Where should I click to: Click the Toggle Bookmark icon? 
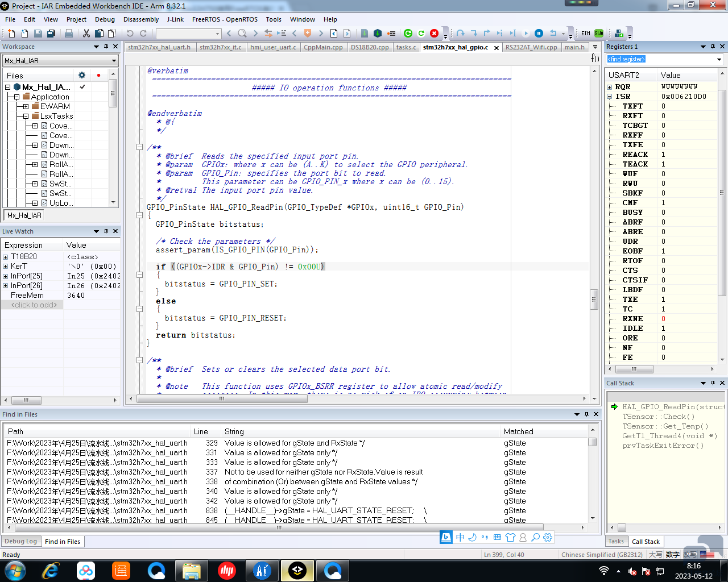pos(308,34)
